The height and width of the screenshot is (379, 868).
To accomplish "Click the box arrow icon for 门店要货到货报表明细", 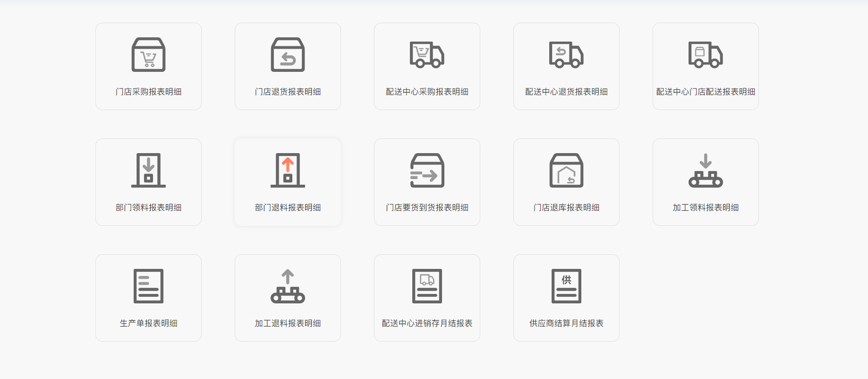I will (x=427, y=170).
